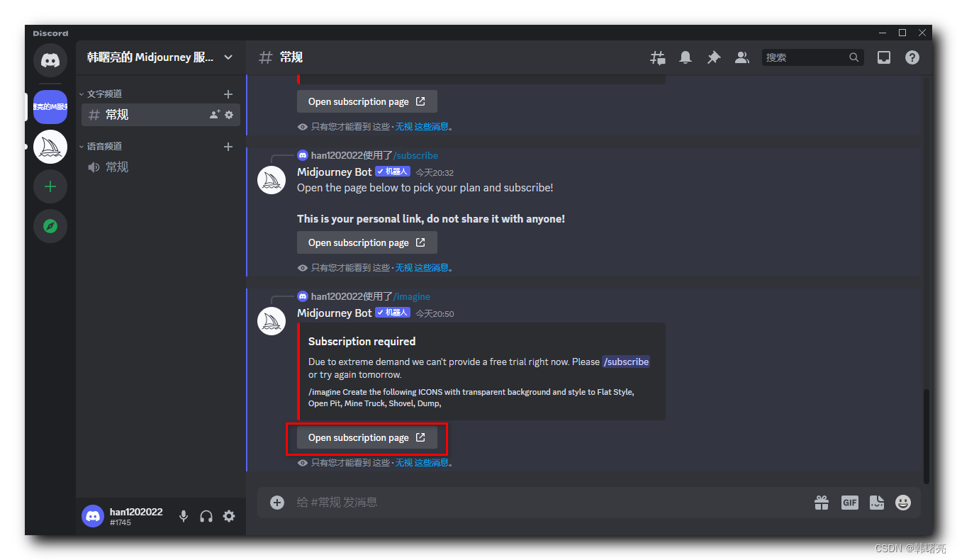Click the topmost Open subscription page button
957x560 pixels.
coord(367,101)
